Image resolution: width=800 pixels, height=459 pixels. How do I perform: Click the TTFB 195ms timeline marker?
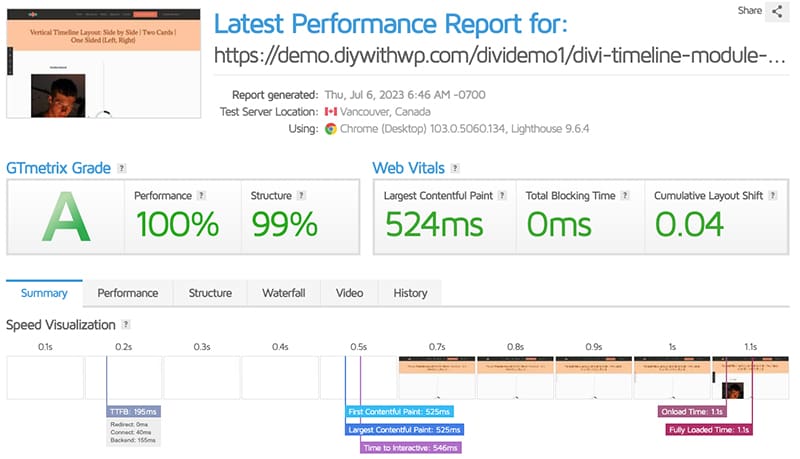tap(134, 412)
